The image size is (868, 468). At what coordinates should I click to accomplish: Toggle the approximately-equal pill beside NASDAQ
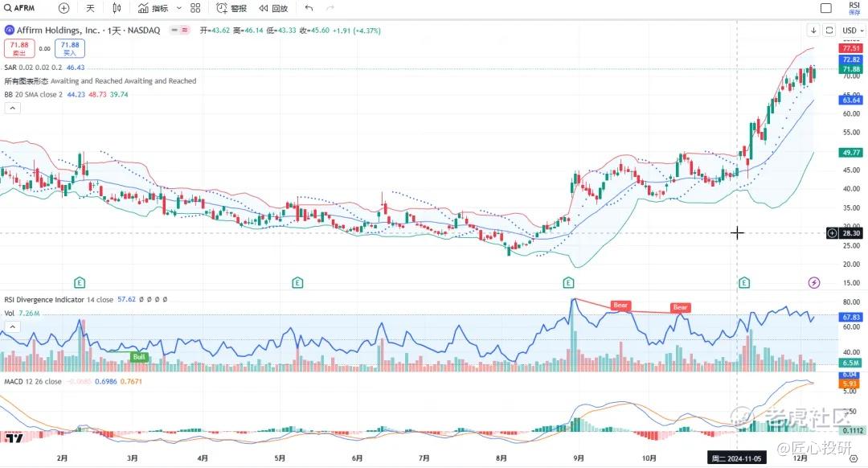[184, 30]
